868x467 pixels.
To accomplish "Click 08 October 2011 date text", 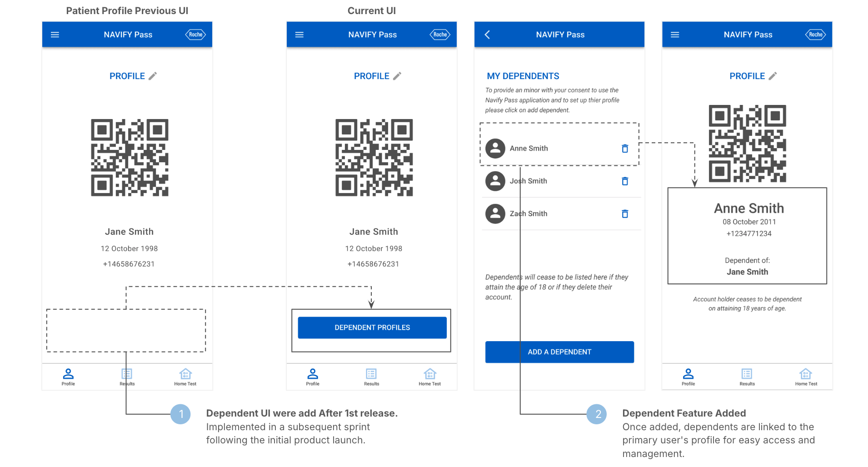I will pos(749,222).
